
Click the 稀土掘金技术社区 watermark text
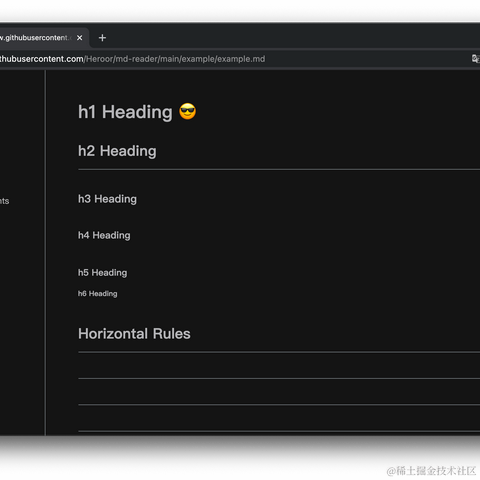tap(436, 471)
